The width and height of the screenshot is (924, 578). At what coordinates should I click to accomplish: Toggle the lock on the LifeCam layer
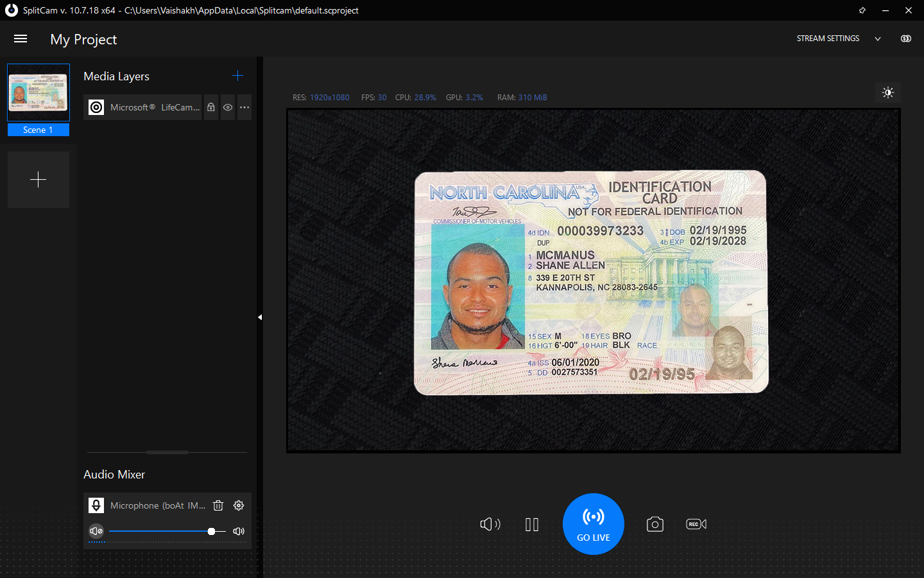click(x=211, y=107)
